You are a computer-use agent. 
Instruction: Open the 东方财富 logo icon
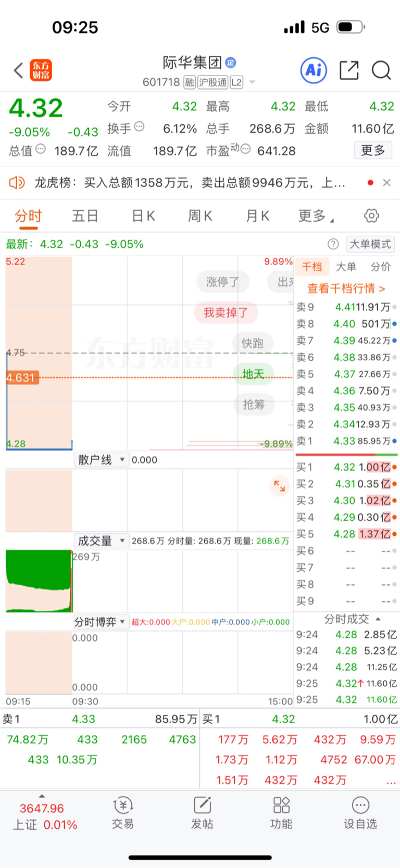tap(41, 70)
